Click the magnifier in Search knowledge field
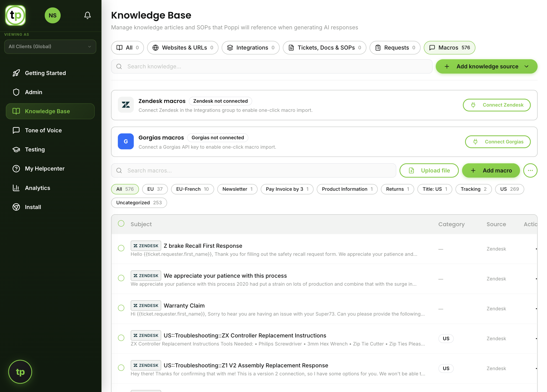The width and height of the screenshot is (547, 392). coord(119,66)
